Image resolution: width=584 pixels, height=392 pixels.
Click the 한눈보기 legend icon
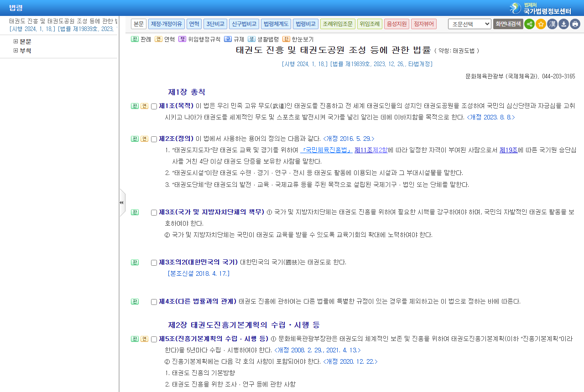(x=286, y=39)
